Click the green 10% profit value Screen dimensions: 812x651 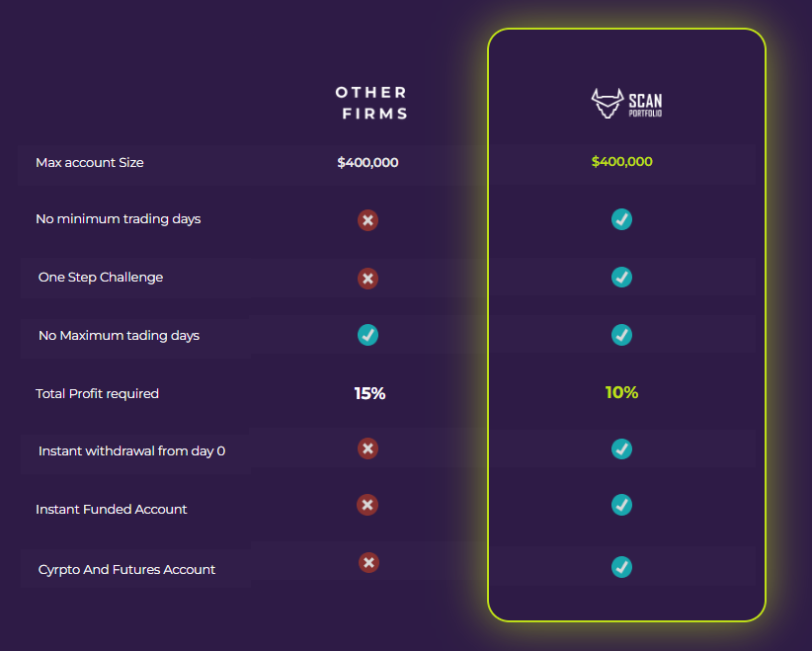coord(621,393)
